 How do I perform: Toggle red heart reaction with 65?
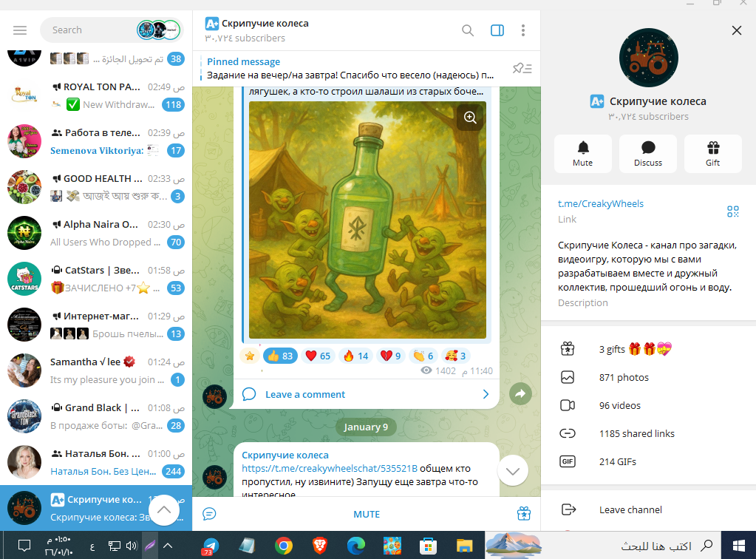tap(319, 356)
